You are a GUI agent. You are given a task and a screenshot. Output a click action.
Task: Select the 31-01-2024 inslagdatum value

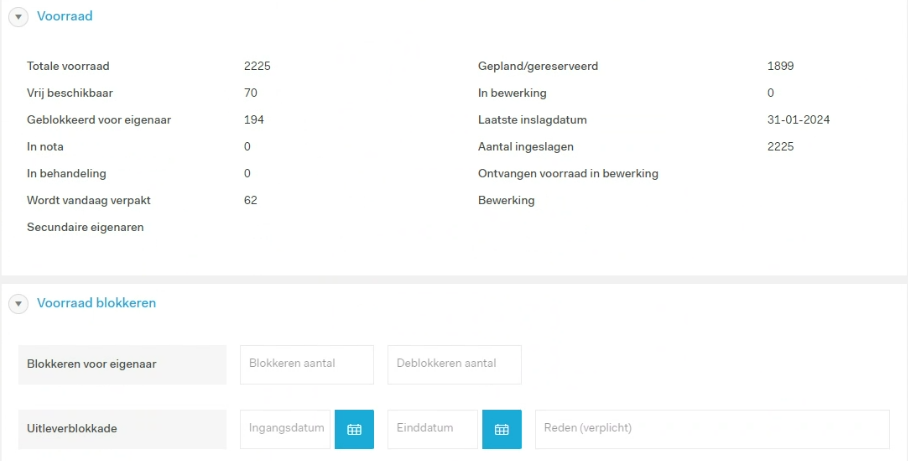click(799, 120)
